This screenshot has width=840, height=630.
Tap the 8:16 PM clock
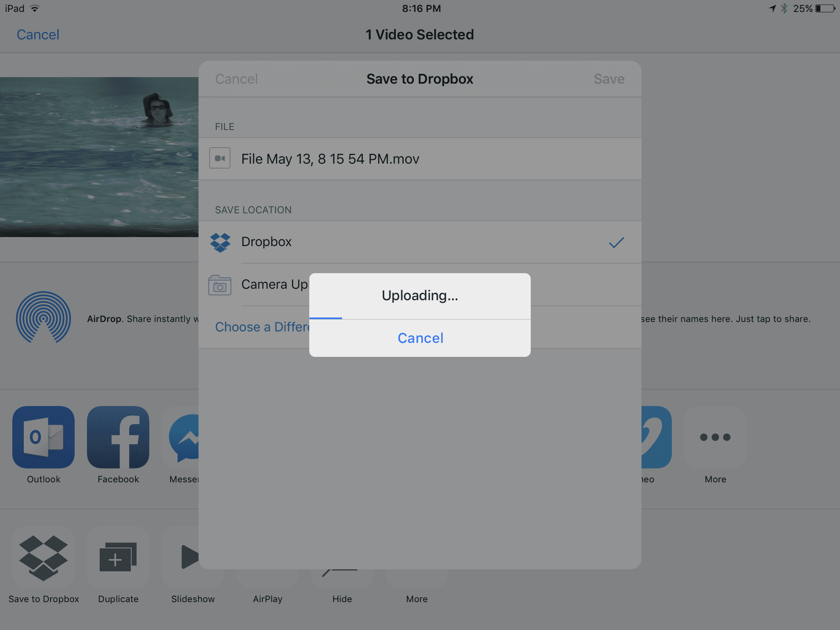click(421, 9)
